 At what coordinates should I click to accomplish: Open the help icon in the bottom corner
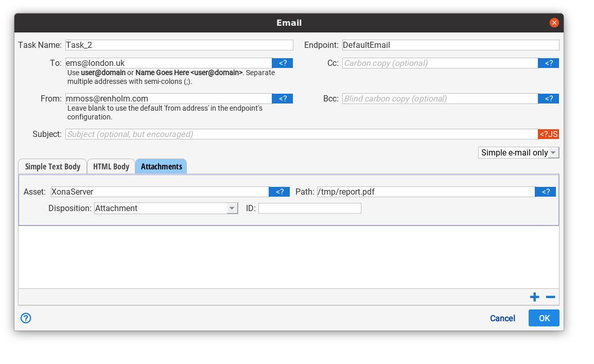(26, 318)
